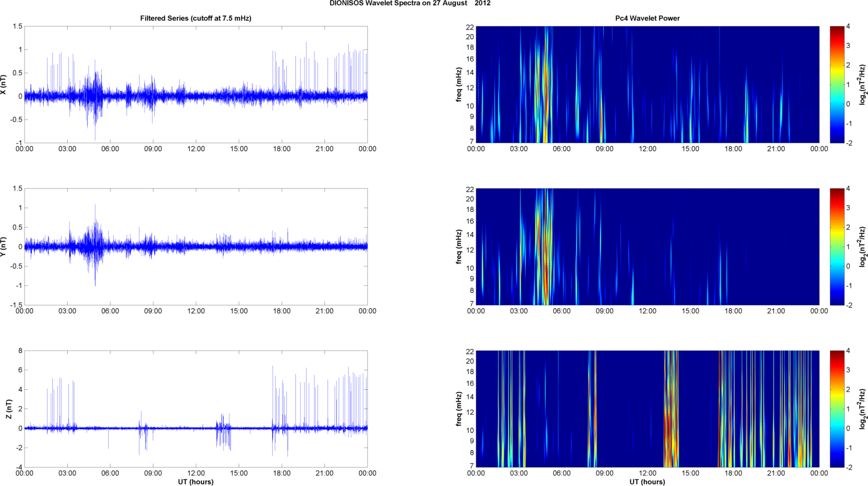Image resolution: width=868 pixels, height=486 pixels.
Task: Click inside the X (nT) filtered series plot
Action: [x=196, y=84]
